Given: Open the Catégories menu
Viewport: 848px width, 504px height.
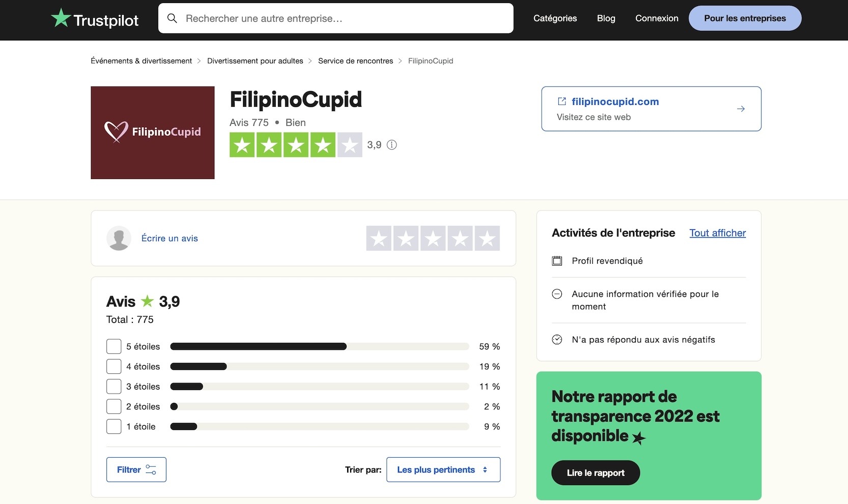Looking at the screenshot, I should tap(555, 18).
